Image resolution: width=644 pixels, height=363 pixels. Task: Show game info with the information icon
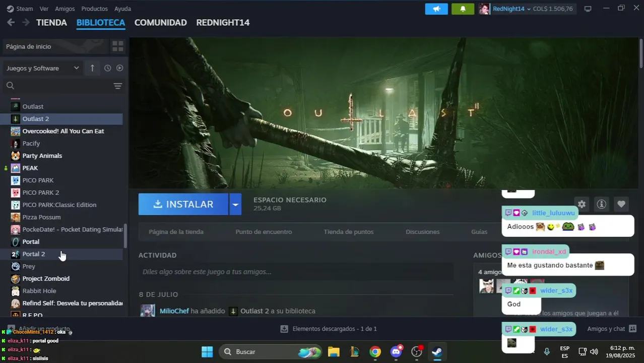(601, 204)
